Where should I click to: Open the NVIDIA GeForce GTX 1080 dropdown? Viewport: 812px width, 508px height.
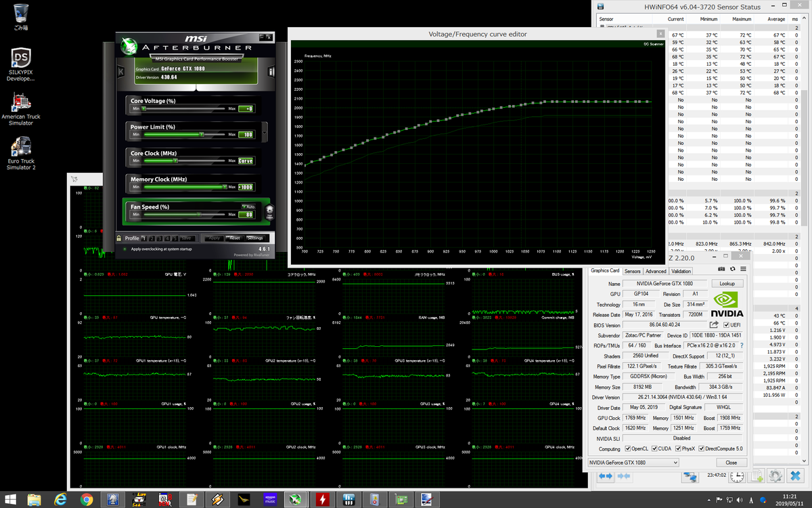pos(633,463)
